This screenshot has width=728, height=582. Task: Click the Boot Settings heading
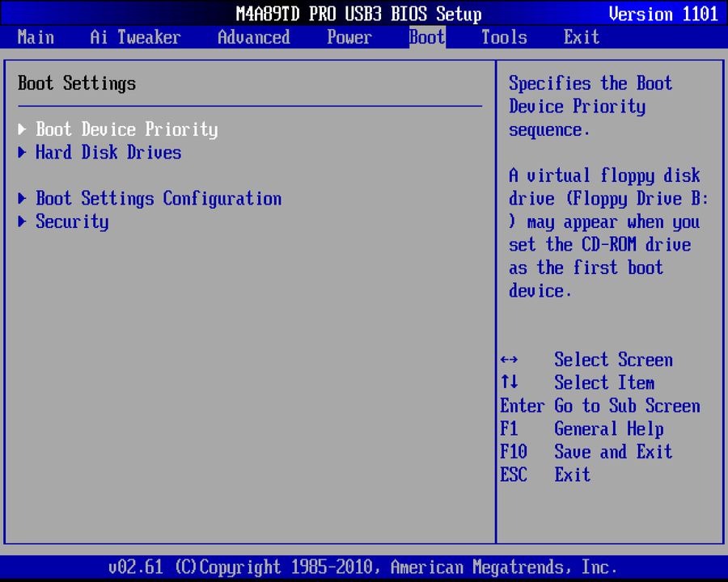(76, 83)
